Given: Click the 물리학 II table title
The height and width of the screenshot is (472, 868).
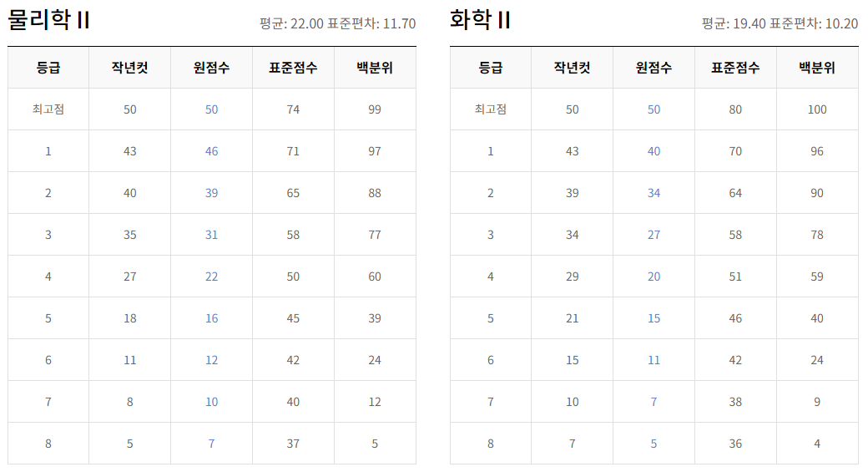Looking at the screenshot, I should 48,20.
